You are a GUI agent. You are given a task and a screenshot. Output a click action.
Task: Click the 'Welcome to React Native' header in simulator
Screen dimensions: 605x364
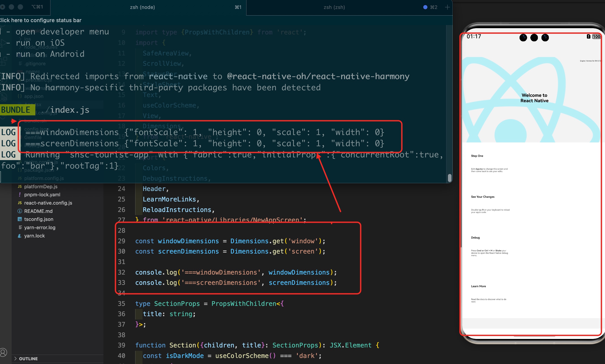[534, 98]
